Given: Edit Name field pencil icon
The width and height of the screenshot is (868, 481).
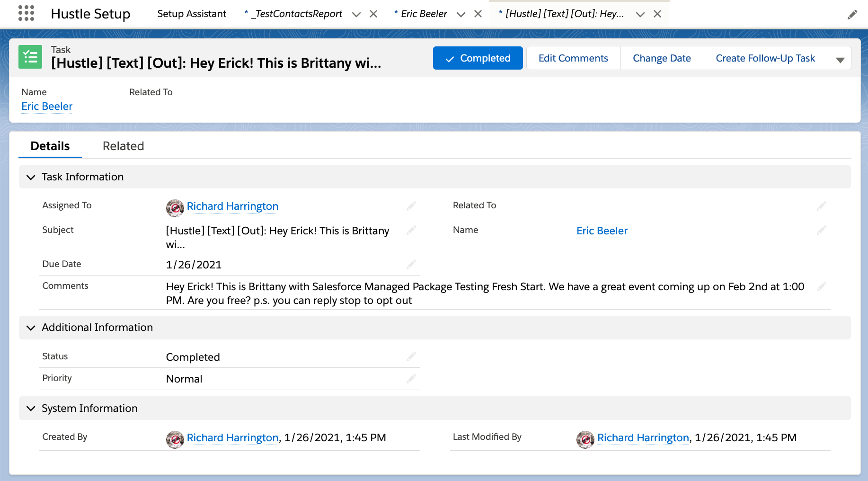Looking at the screenshot, I should point(822,230).
